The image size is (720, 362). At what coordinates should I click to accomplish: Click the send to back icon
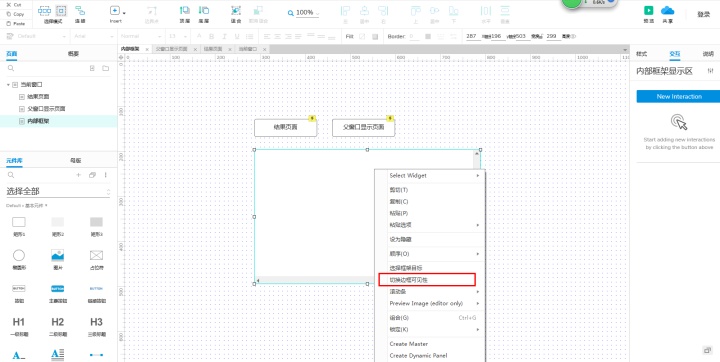point(204,10)
